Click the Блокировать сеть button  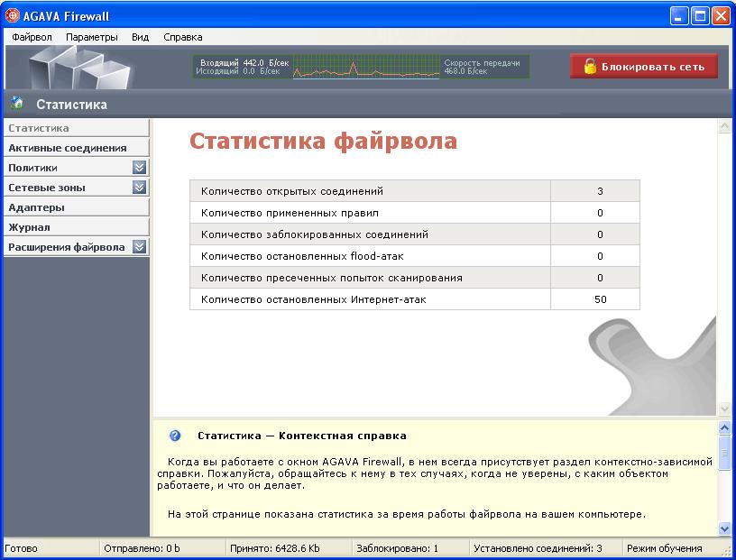643,66
